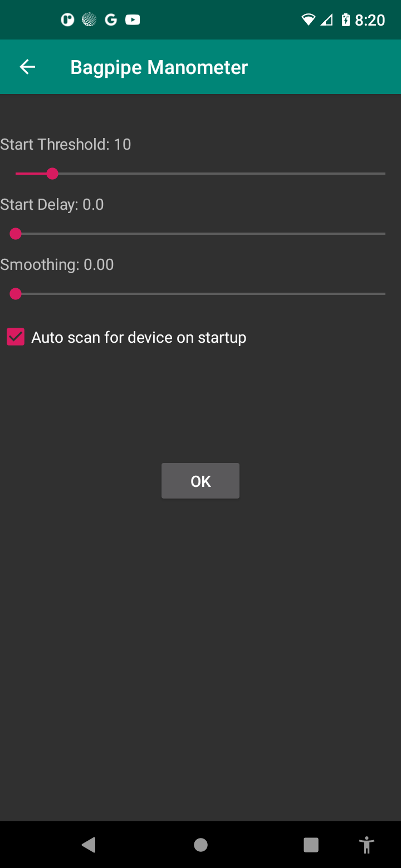Tap the battery charging icon

click(x=346, y=20)
